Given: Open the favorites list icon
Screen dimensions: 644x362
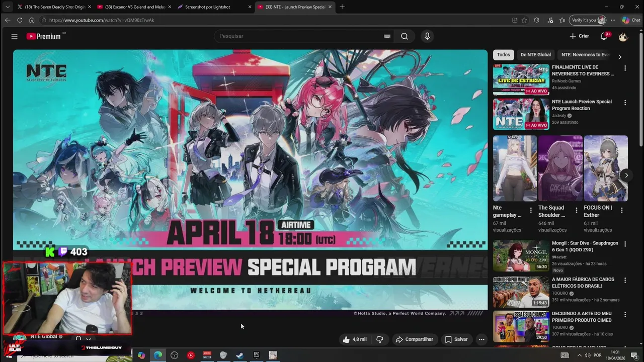Looking at the screenshot, I should tap(562, 20).
